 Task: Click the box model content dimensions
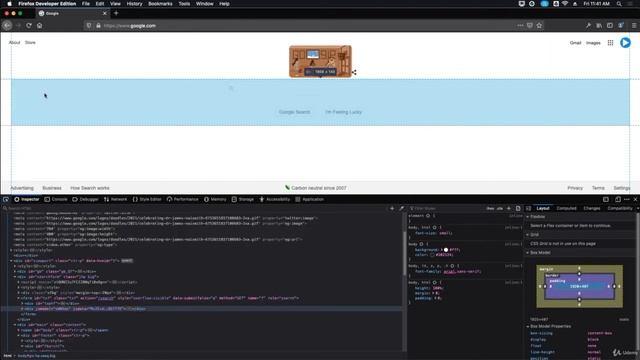pyautogui.click(x=579, y=287)
